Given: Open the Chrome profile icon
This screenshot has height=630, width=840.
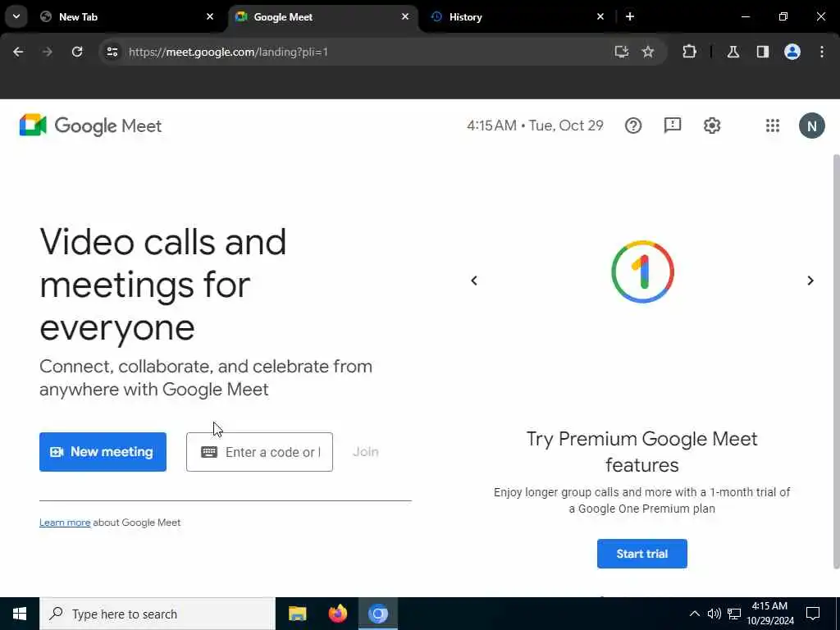Looking at the screenshot, I should click(792, 52).
